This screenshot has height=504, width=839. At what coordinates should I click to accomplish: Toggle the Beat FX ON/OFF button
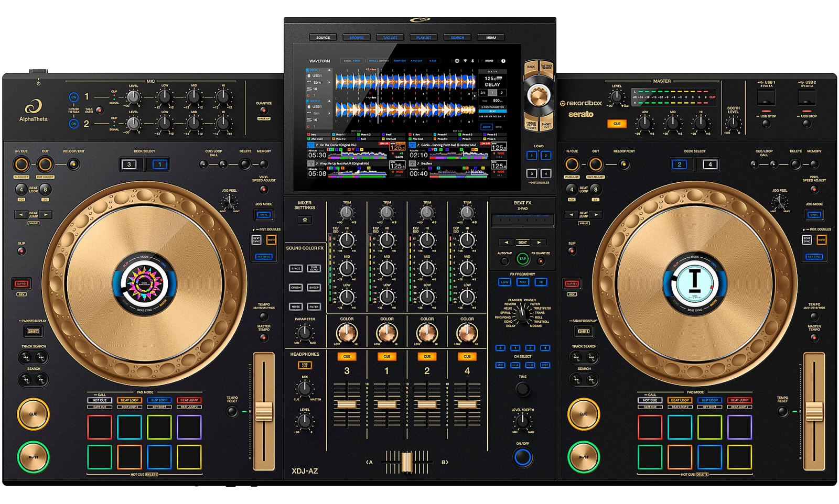click(x=522, y=457)
